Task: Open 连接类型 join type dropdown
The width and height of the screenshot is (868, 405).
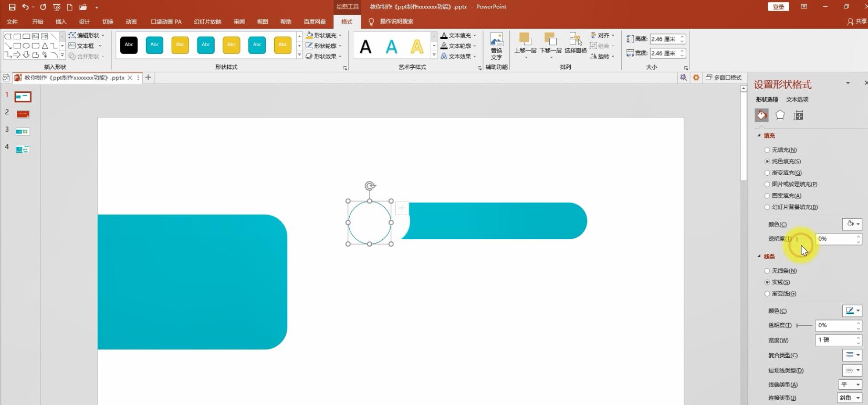Action: point(850,398)
